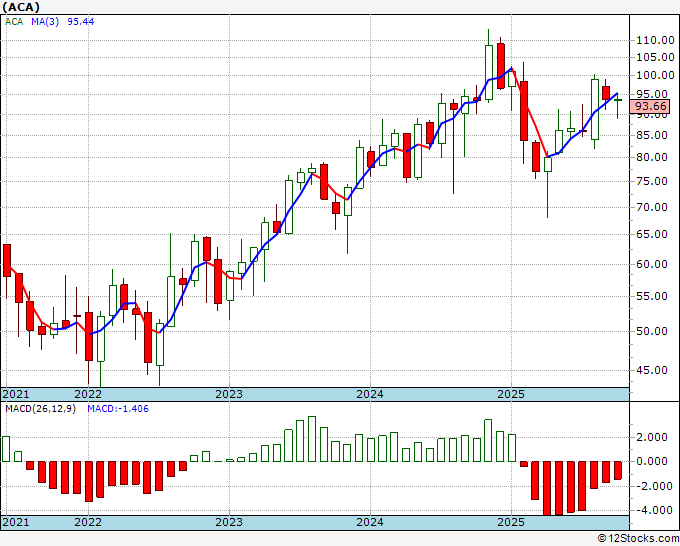This screenshot has height=546, width=680.
Task: Click the red candlestick with the highest body near 110
Action: tap(501, 66)
